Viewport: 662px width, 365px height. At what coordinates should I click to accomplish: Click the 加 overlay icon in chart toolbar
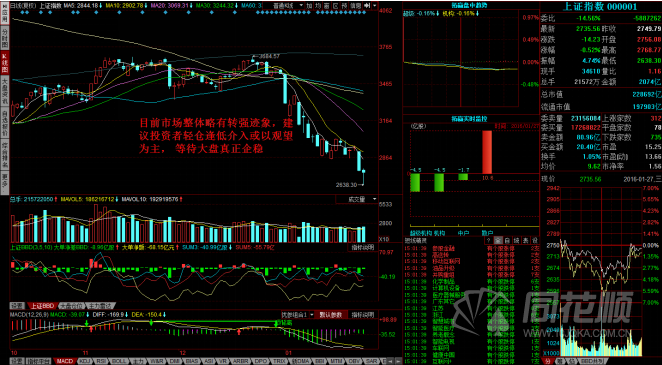coord(309,5)
